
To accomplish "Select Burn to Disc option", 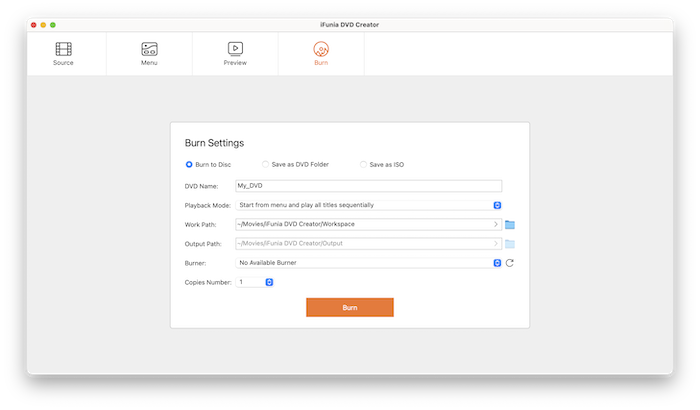I will pos(190,164).
